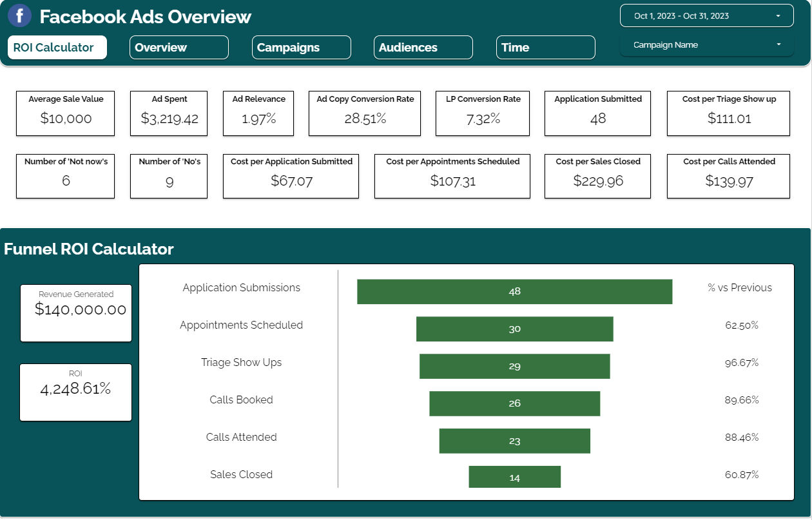Select the Application Submissions funnel bar
The height and width of the screenshot is (520, 812).
pyautogui.click(x=515, y=291)
